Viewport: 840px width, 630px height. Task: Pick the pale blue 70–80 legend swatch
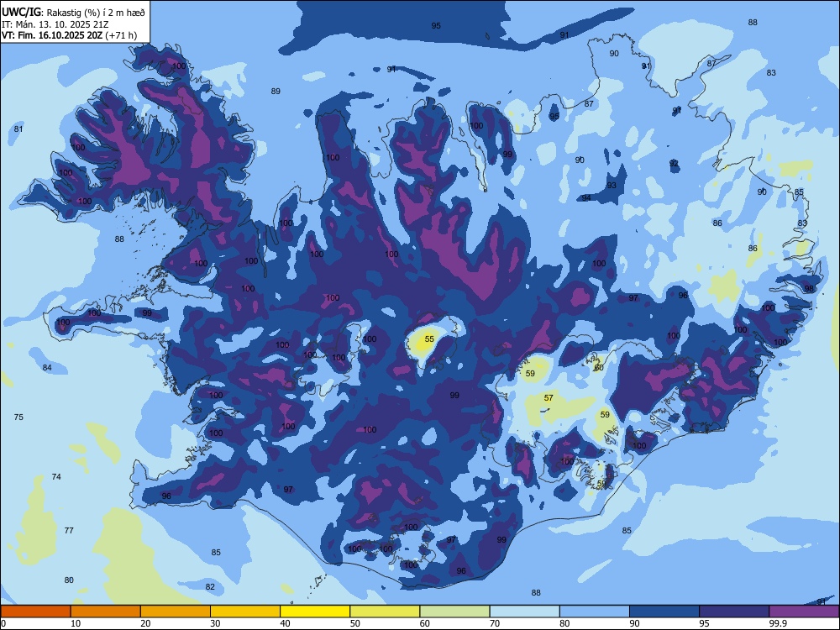pos(524,612)
